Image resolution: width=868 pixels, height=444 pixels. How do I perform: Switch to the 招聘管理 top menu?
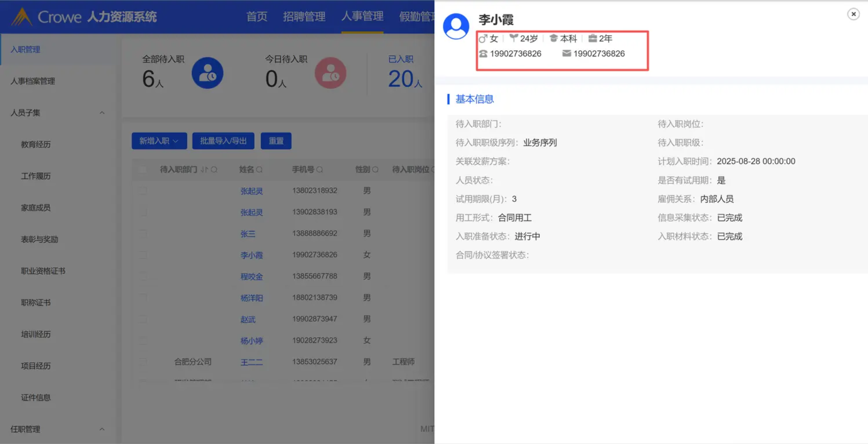click(304, 17)
